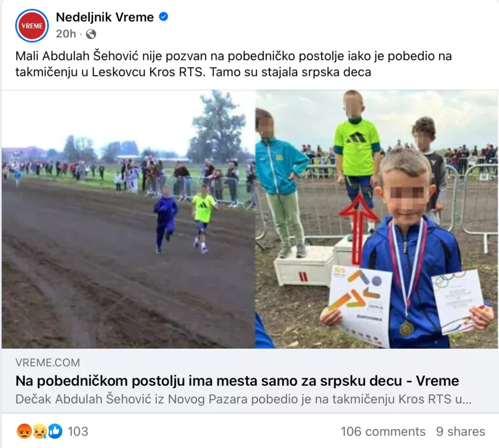This screenshot has height=448, width=499.
Task: Open the Vreme profile picture logo
Action: coord(32,26)
